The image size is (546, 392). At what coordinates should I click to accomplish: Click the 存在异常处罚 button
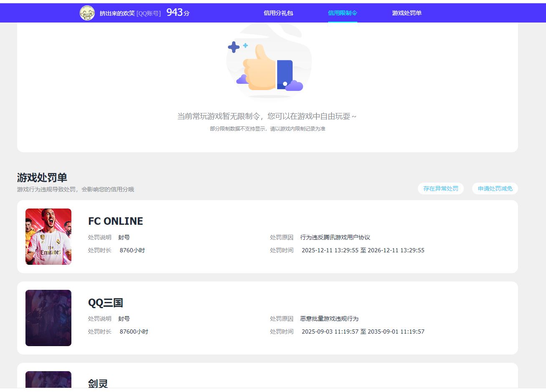tap(440, 188)
